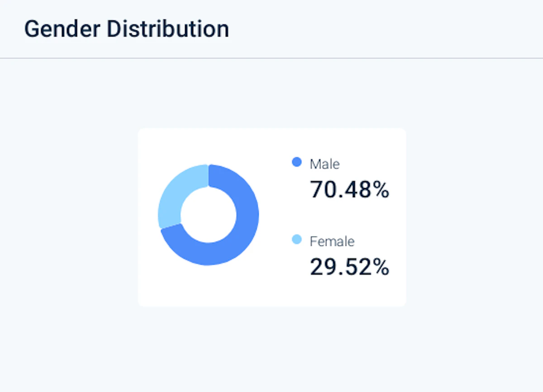Click the page background right of the chart card
The width and height of the screenshot is (543, 392).
click(x=475, y=217)
